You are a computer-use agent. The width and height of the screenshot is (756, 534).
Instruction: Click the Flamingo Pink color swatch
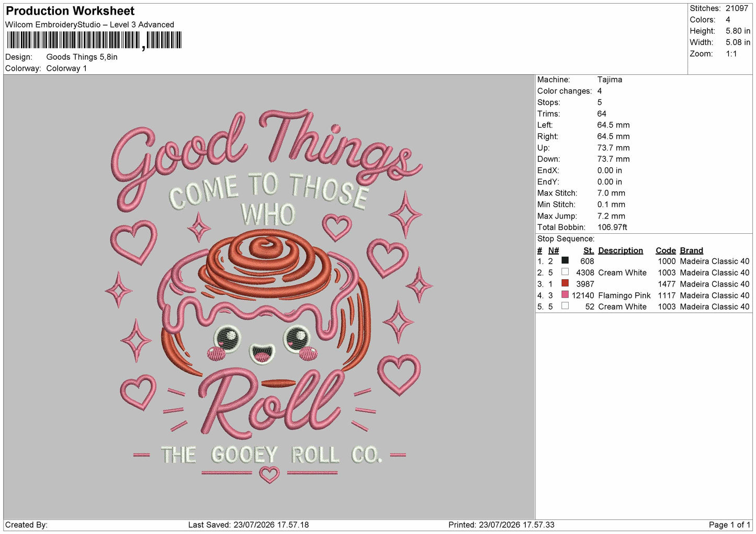click(565, 295)
